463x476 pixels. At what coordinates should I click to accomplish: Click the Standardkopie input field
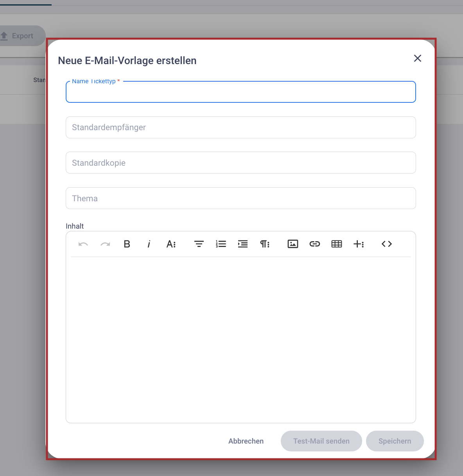coord(241,163)
